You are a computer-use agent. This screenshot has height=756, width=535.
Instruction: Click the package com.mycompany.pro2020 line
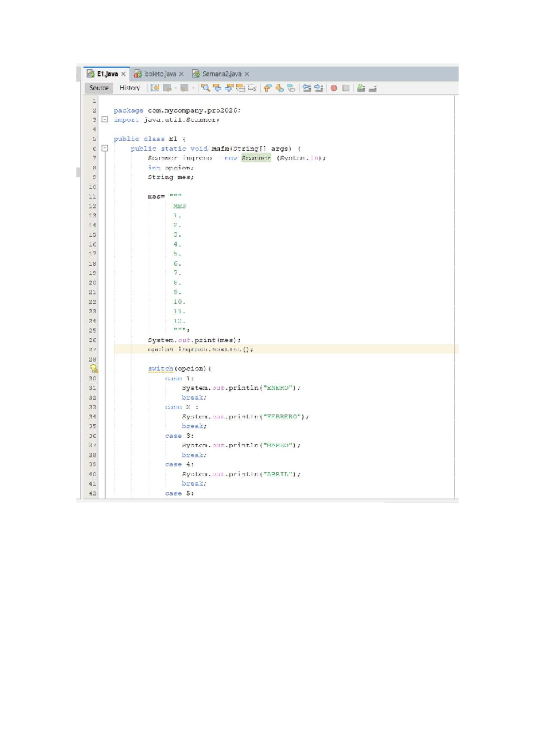(177, 110)
